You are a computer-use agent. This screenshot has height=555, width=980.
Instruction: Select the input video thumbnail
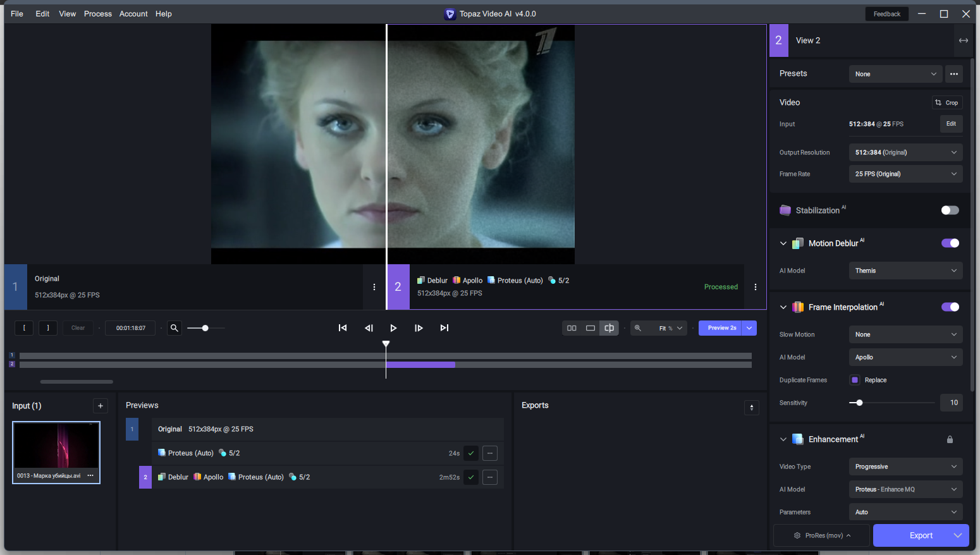[56, 453]
